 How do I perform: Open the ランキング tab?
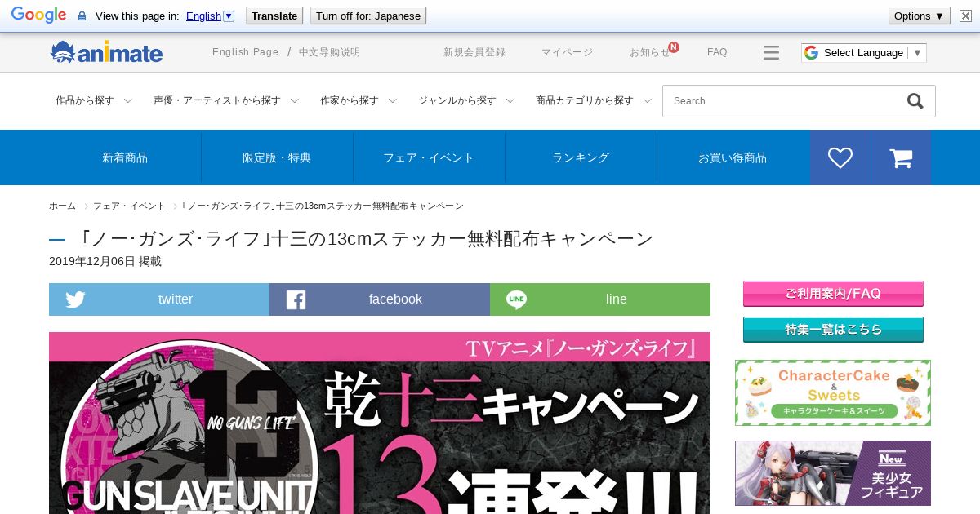[x=581, y=157]
